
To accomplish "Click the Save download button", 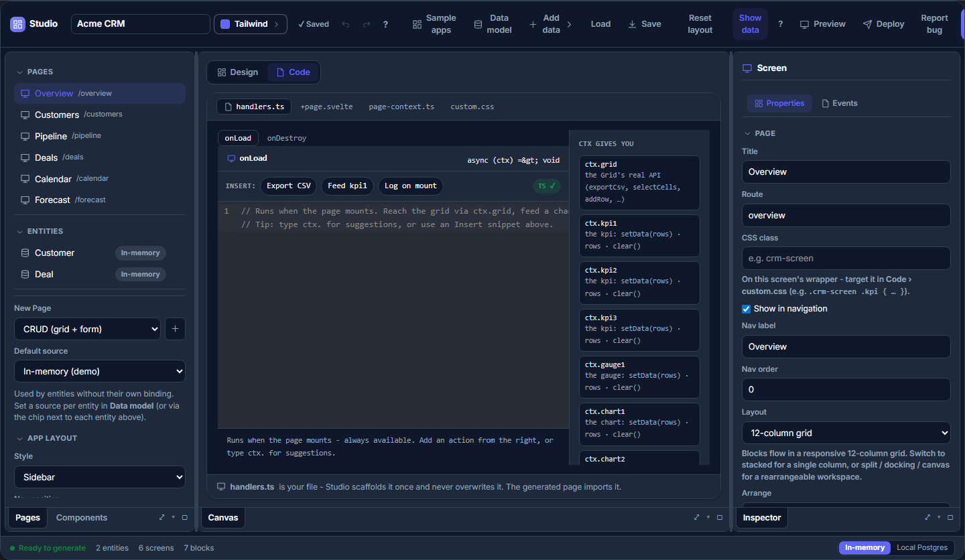I will [x=645, y=24].
